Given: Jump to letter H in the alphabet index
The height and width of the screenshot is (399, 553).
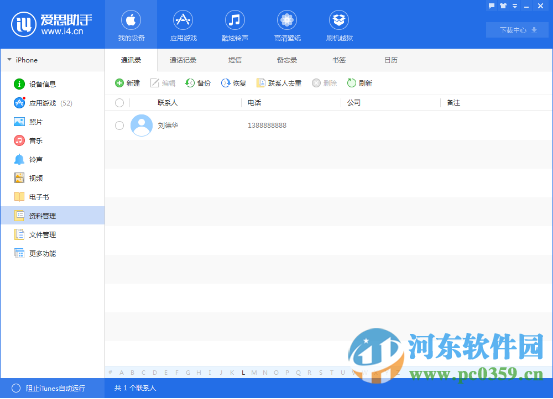Looking at the screenshot, I should tap(199, 373).
